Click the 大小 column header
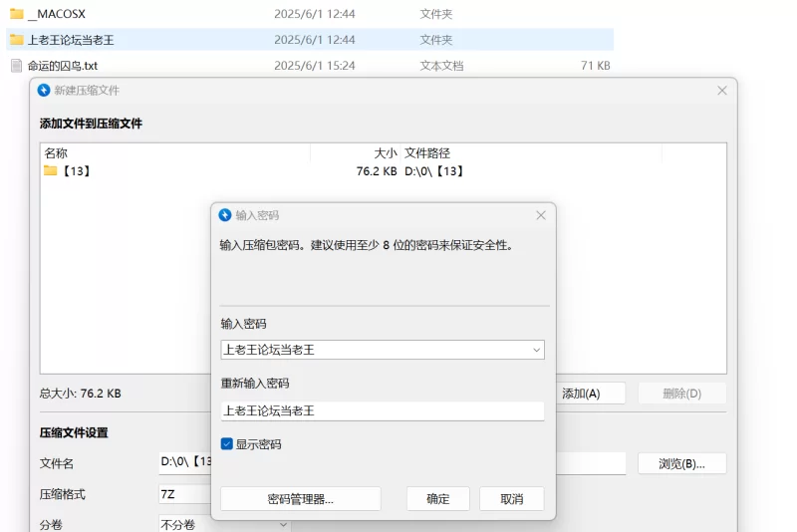The width and height of the screenshot is (797, 532). [x=386, y=153]
